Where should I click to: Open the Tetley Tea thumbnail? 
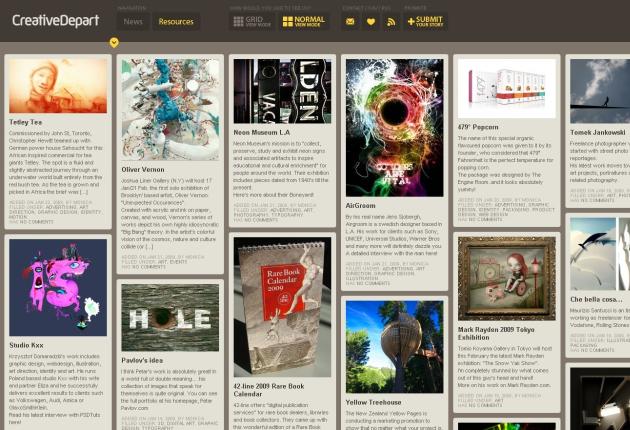tap(58, 86)
